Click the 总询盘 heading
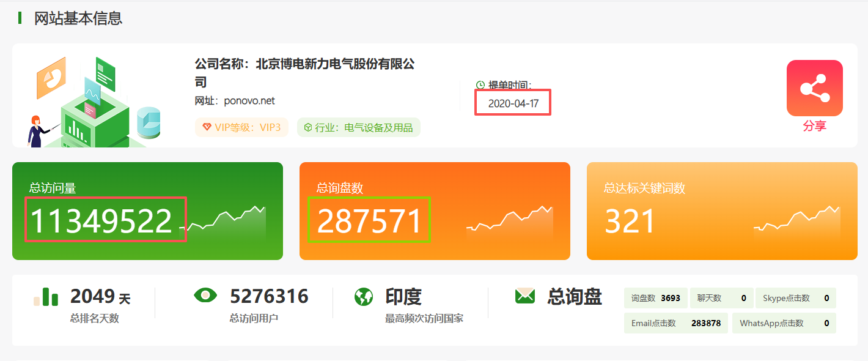The width and height of the screenshot is (868, 361). click(575, 297)
